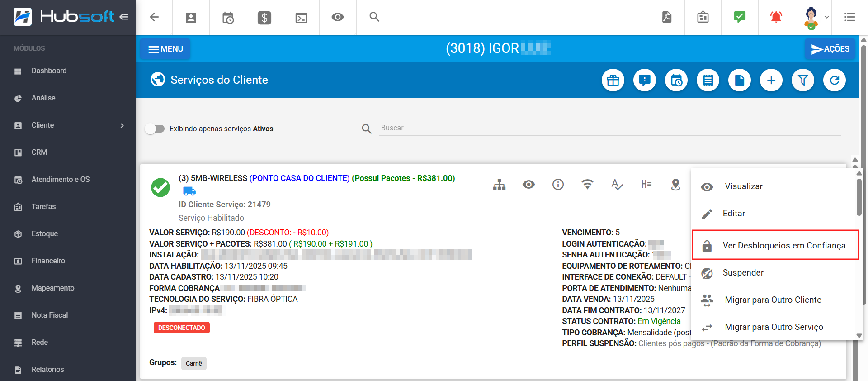This screenshot has height=381, width=868.
Task: Open the search magnifier in top toolbar
Action: (x=374, y=17)
